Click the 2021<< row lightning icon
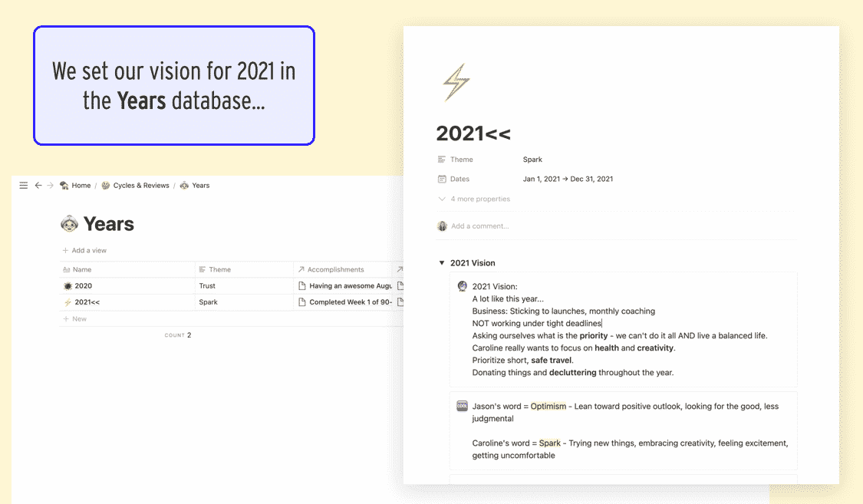863x504 pixels. (68, 302)
